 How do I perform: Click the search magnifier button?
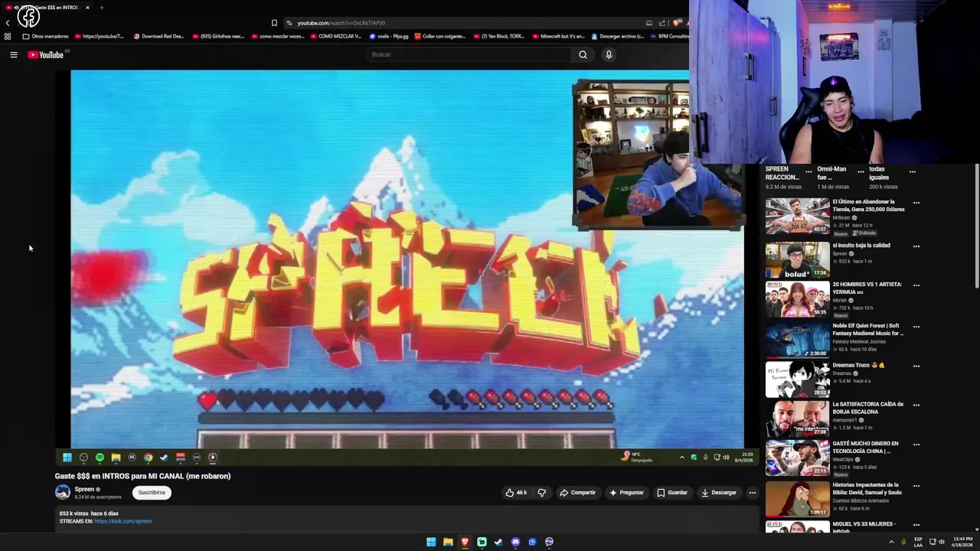[x=583, y=54]
